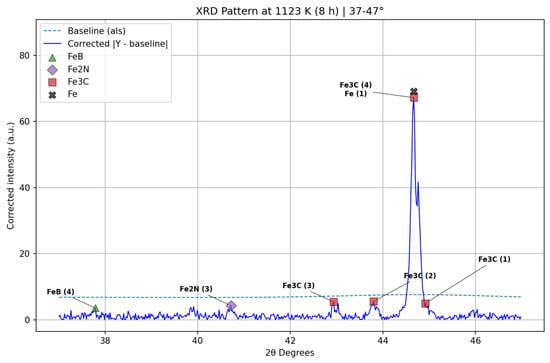Screen dimensions: 550x363
Task: Click the Fe2N purple diamond marker on the curve
Action: (x=231, y=306)
